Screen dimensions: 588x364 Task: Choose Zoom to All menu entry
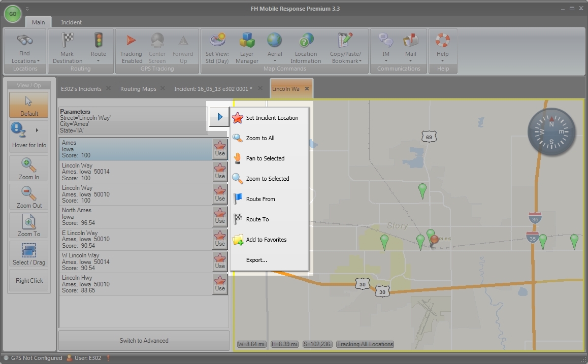269,138
